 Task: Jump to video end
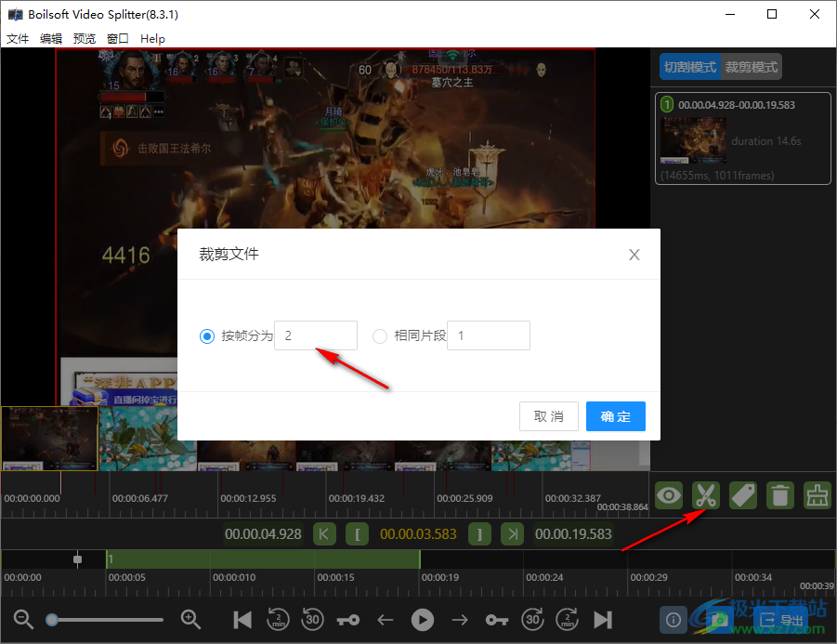tap(603, 620)
